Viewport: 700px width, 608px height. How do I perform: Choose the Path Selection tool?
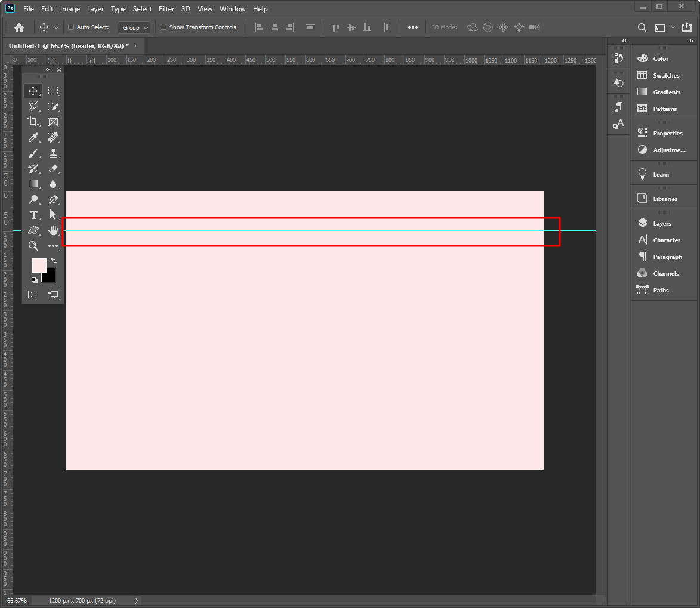coord(53,215)
